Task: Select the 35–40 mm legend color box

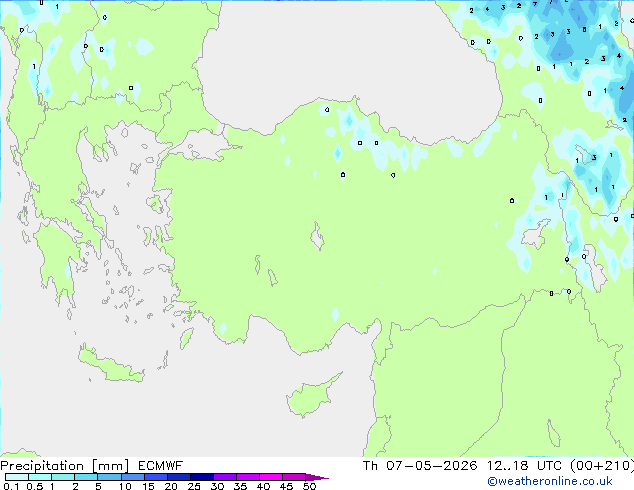Action: coord(247,477)
